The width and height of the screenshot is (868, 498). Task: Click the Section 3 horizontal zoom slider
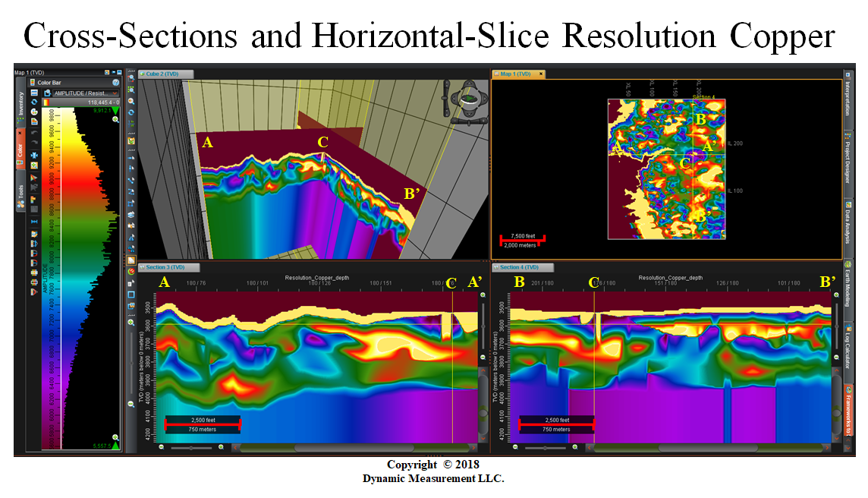pos(191,448)
